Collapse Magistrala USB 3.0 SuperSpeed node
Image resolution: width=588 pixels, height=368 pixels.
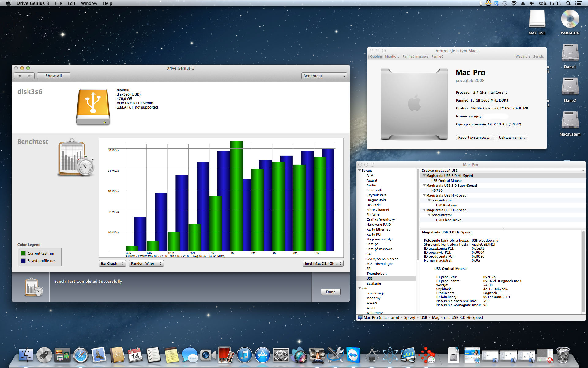(x=424, y=186)
